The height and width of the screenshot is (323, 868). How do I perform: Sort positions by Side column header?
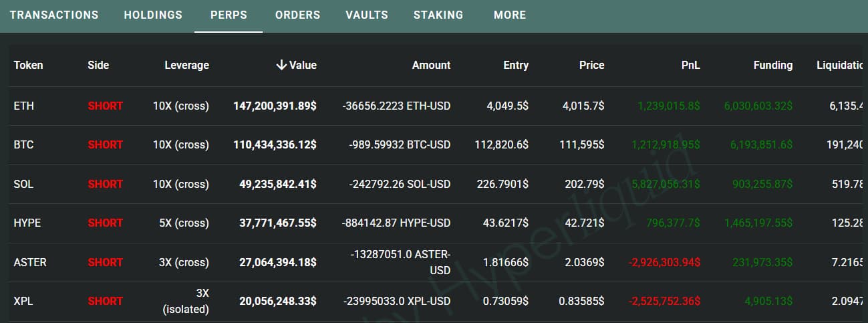click(98, 65)
